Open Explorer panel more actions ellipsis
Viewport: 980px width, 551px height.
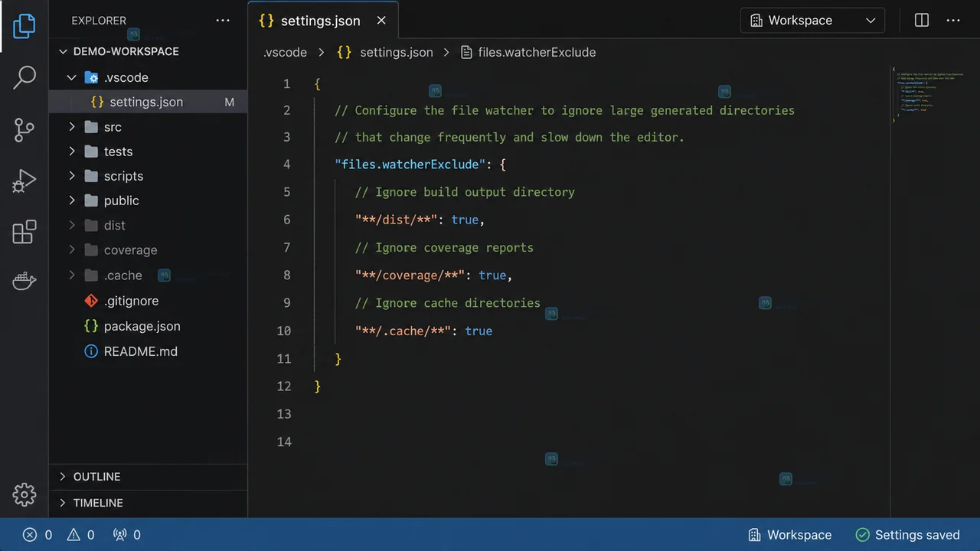(223, 21)
